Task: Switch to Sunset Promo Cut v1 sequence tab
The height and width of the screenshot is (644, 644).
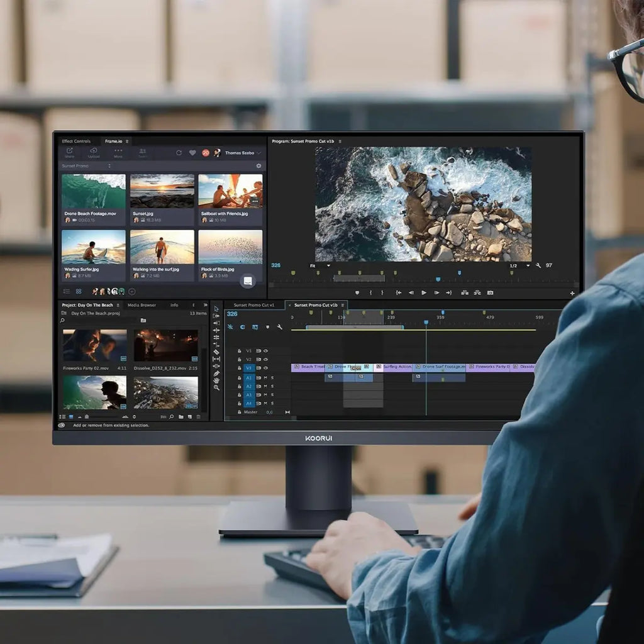Action: coord(253,305)
